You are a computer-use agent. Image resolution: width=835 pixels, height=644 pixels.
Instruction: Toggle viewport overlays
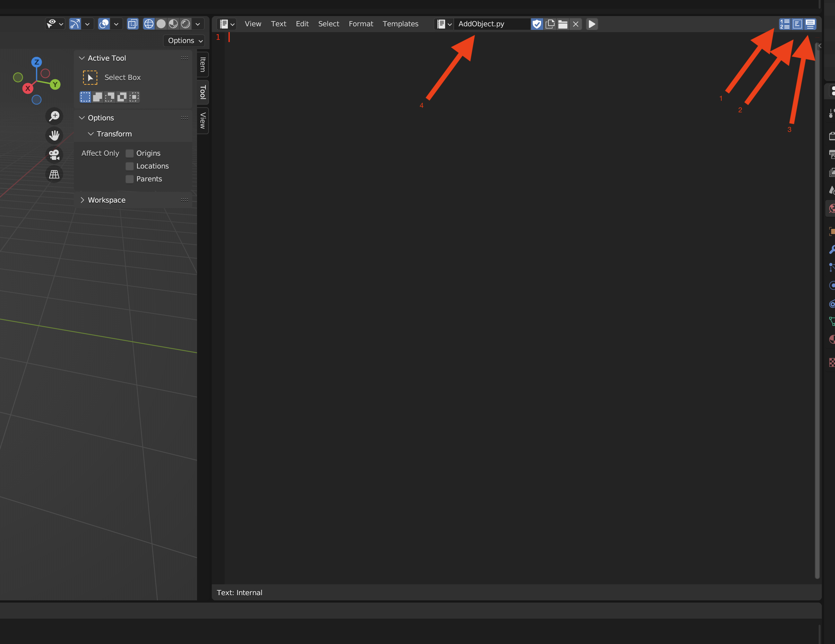[x=104, y=24]
